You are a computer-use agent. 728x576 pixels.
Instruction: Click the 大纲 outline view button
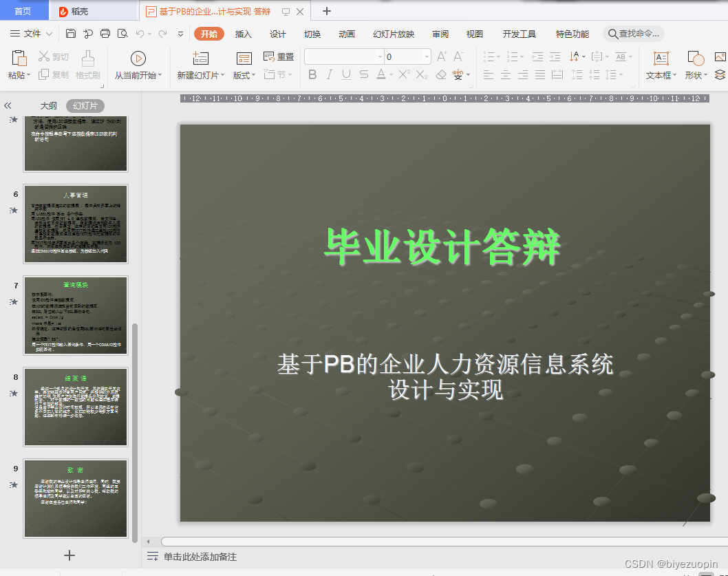pyautogui.click(x=48, y=105)
